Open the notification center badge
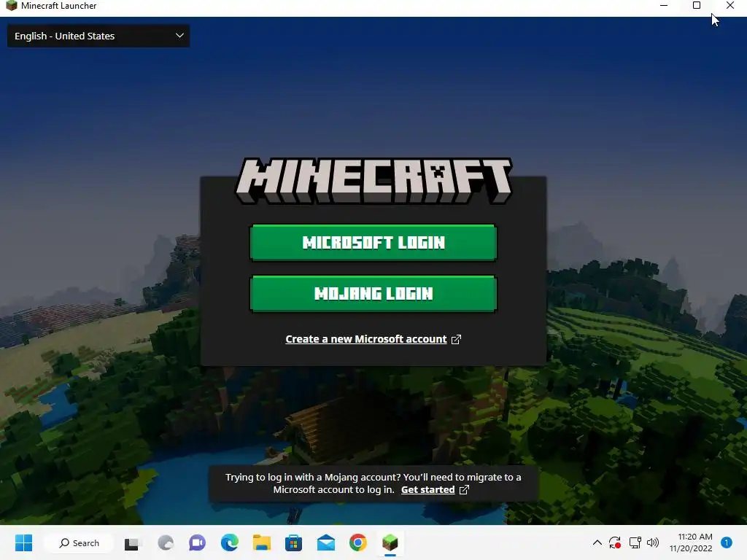747x560 pixels. (x=727, y=542)
